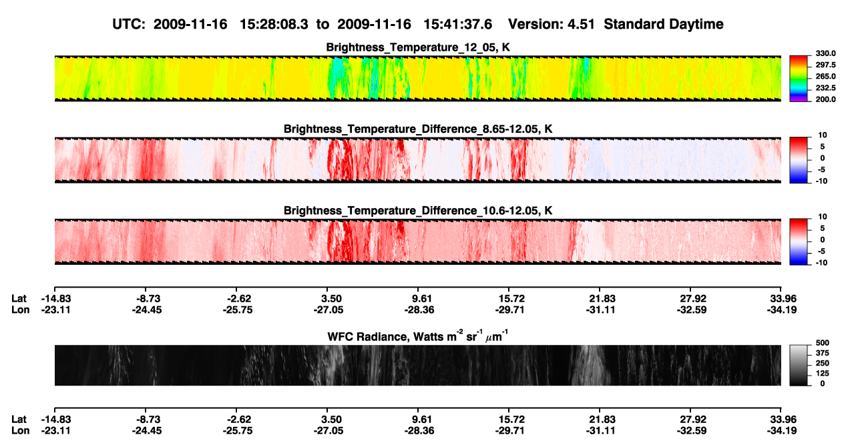Click latitude '-8.73' above the WFC title
The height and width of the screenshot is (445, 868).
click(146, 298)
